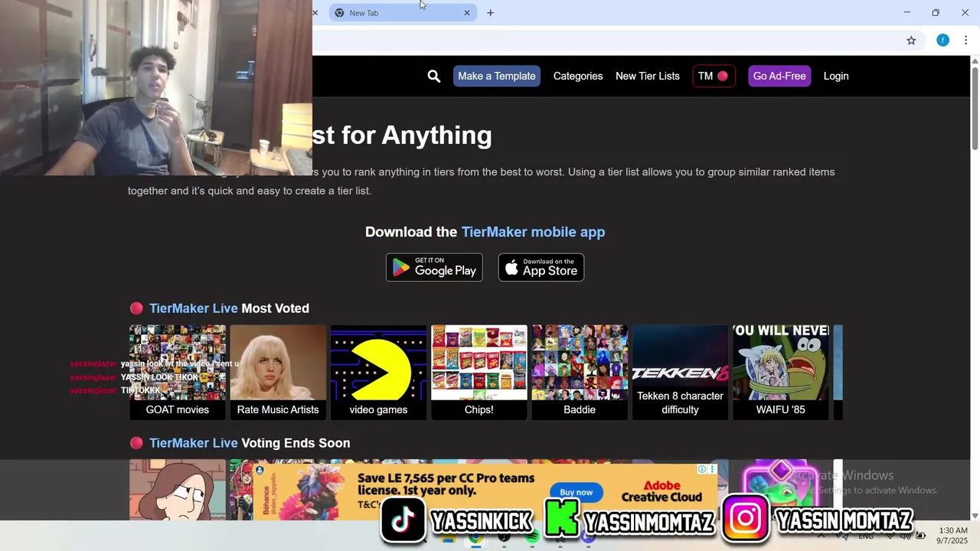This screenshot has height=551, width=980.
Task: Open Make a Template page
Action: [x=497, y=76]
